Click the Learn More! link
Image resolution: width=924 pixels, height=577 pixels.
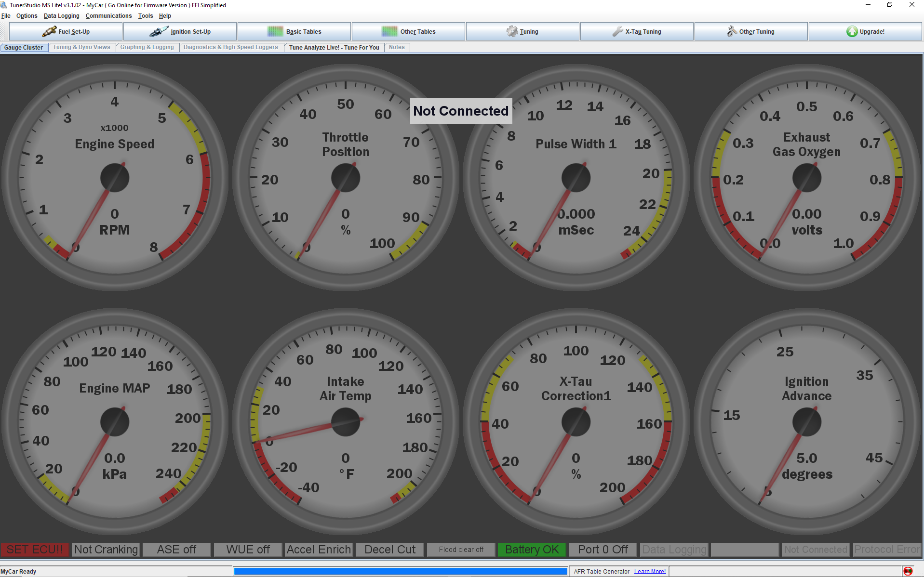(650, 572)
